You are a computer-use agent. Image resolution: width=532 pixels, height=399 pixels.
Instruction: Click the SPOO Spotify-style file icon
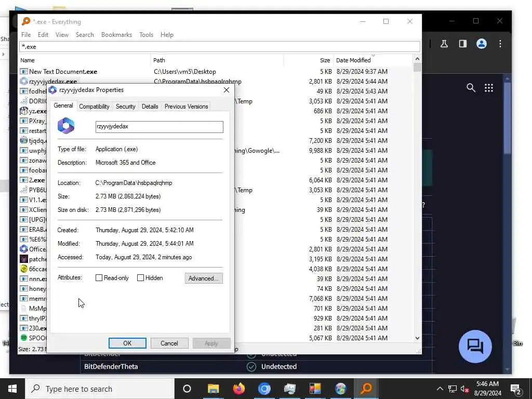[x=24, y=338]
